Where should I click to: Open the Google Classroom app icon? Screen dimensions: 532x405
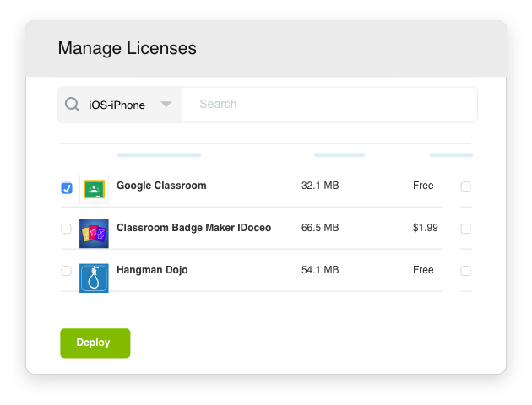pyautogui.click(x=94, y=189)
